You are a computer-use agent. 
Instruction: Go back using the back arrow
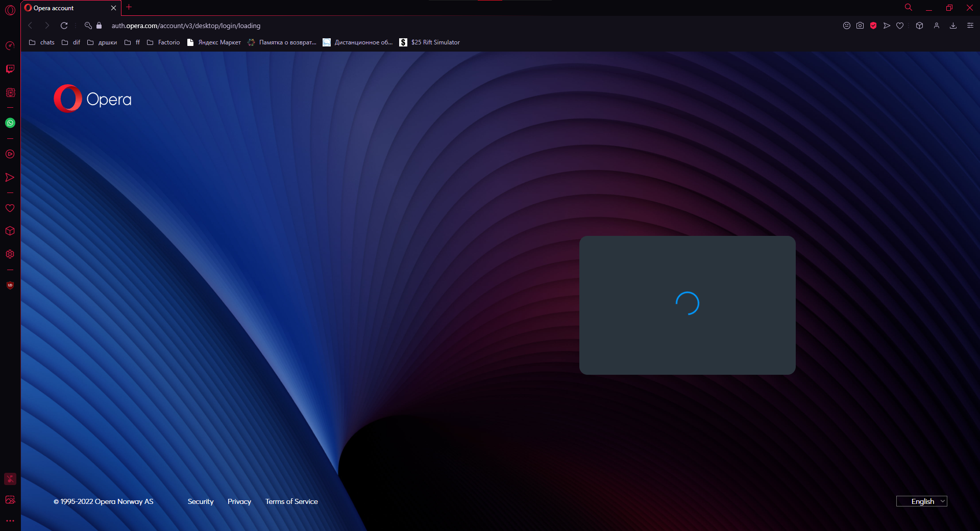pyautogui.click(x=31, y=26)
